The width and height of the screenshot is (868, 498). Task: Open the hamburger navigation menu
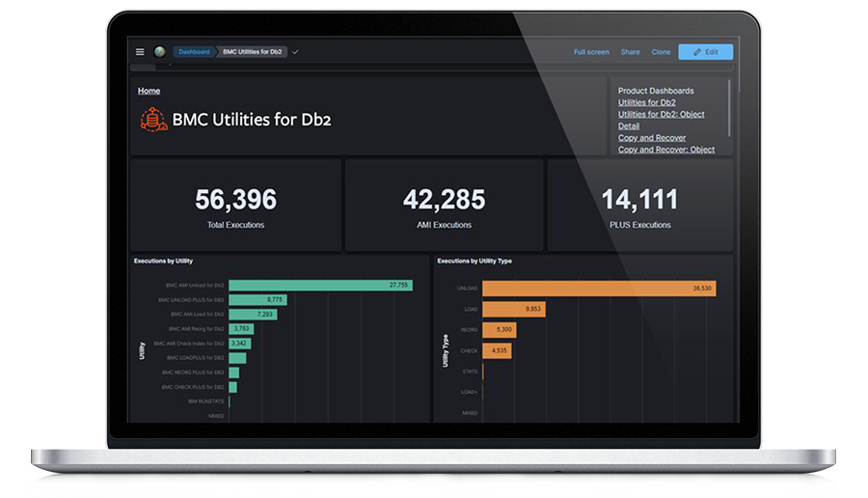(x=140, y=52)
